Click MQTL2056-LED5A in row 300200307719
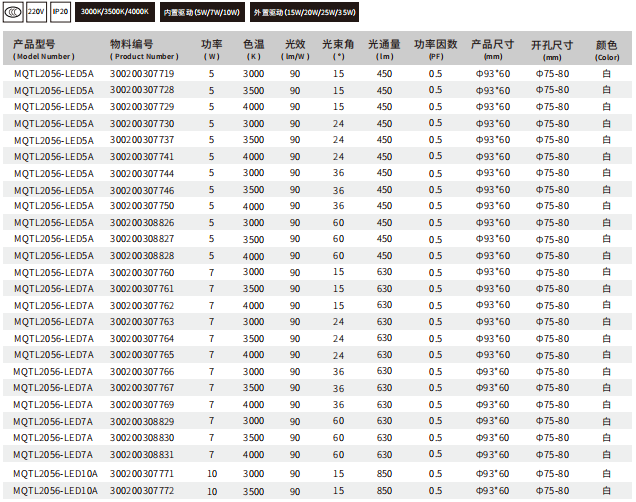Viewport: 636px width, 502px height. click(x=54, y=74)
